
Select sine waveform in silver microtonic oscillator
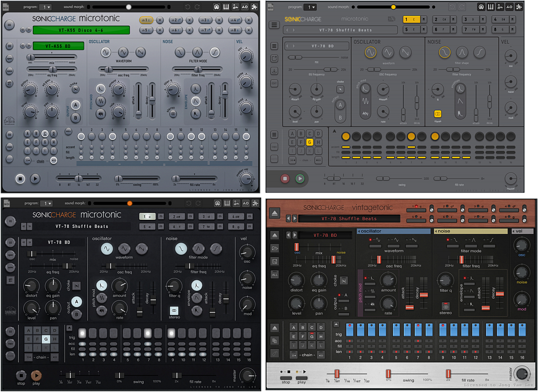[x=106, y=52]
